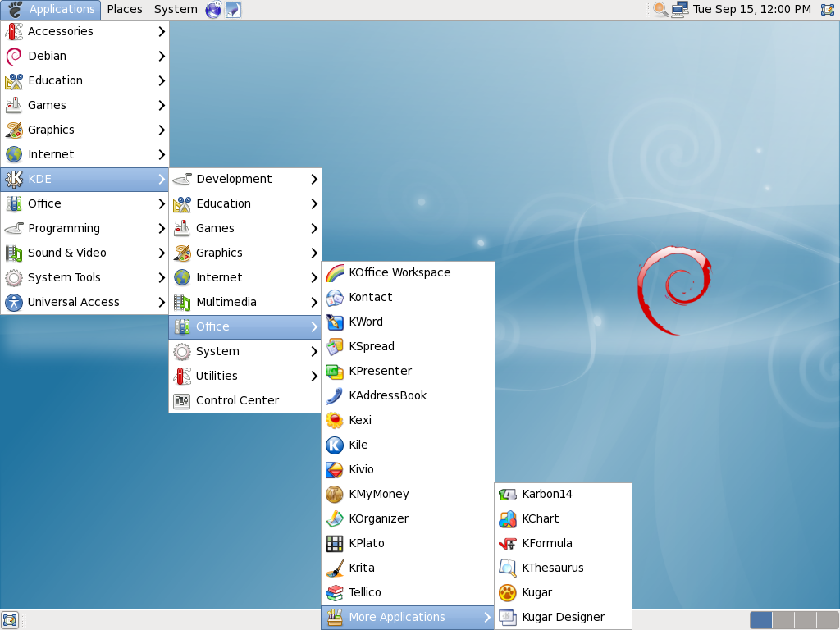The width and height of the screenshot is (840, 630).
Task: Click the KThesaurus magnifier icon
Action: 507,568
